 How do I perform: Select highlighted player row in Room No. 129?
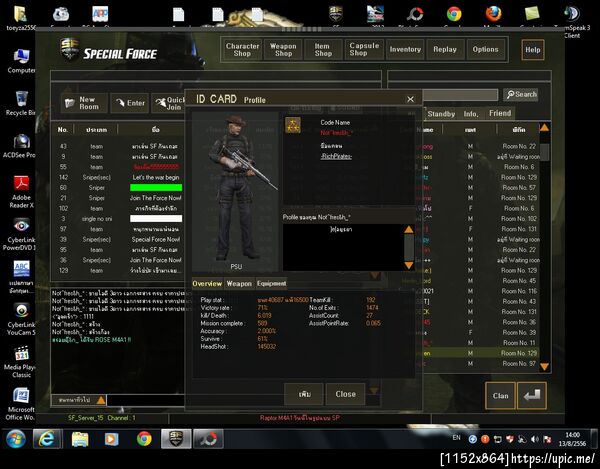[480, 353]
